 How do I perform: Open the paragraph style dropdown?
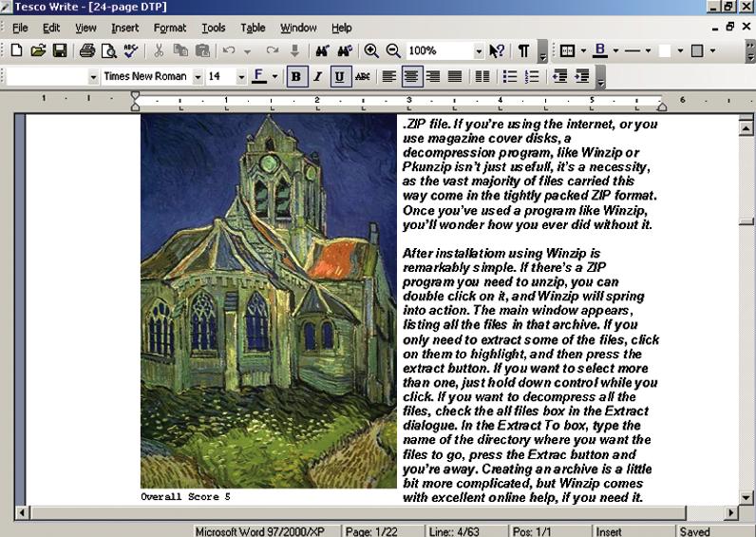pyautogui.click(x=93, y=77)
